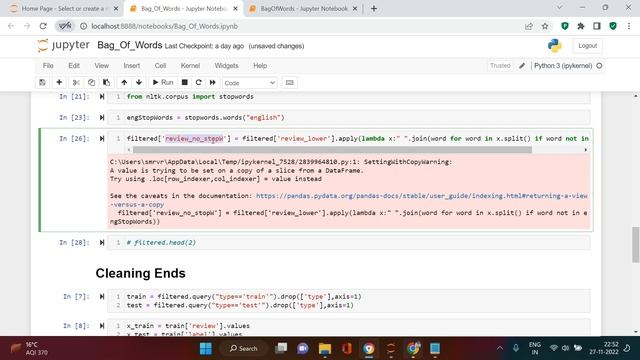Click the Jupyter logo
Screen dimensions: 640x360
(x=63, y=45)
